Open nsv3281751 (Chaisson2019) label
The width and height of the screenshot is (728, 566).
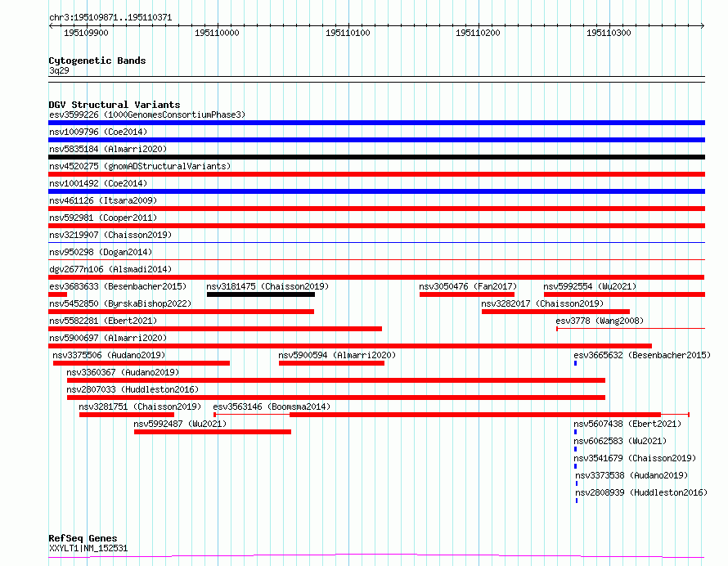click(x=140, y=407)
